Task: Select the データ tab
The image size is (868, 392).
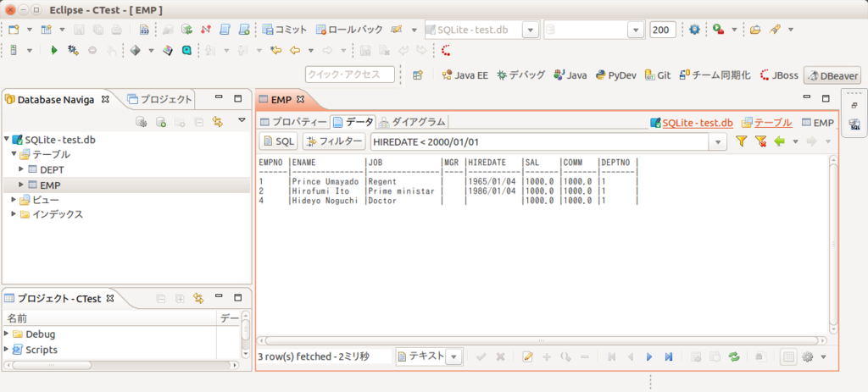Action: pyautogui.click(x=353, y=122)
